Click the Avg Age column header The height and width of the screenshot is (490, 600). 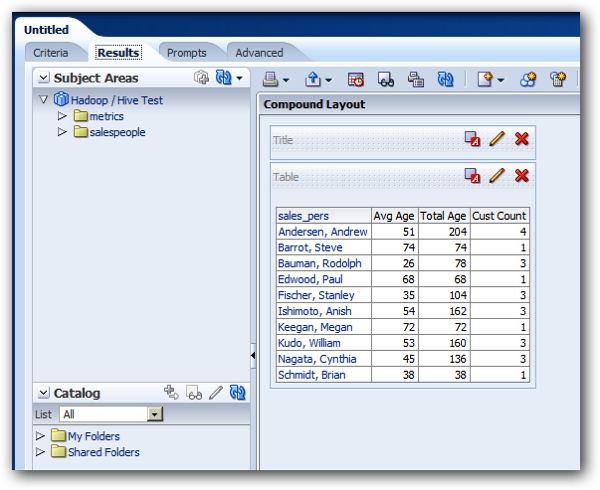[x=394, y=216]
